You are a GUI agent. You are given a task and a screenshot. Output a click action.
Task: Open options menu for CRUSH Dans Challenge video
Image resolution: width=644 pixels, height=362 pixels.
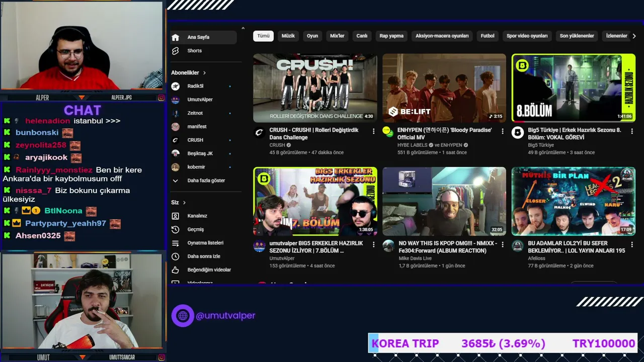[373, 131]
